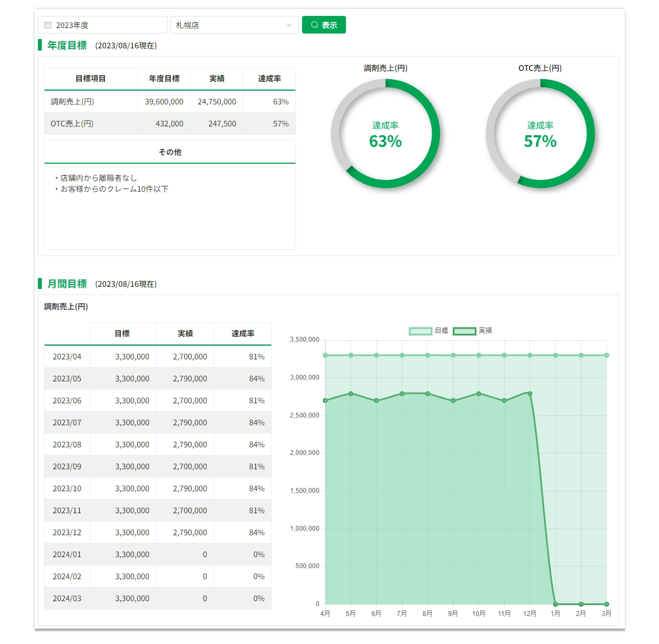The image size is (659, 644).
Task: Select the 2024/02 month row
Action: click(158, 576)
